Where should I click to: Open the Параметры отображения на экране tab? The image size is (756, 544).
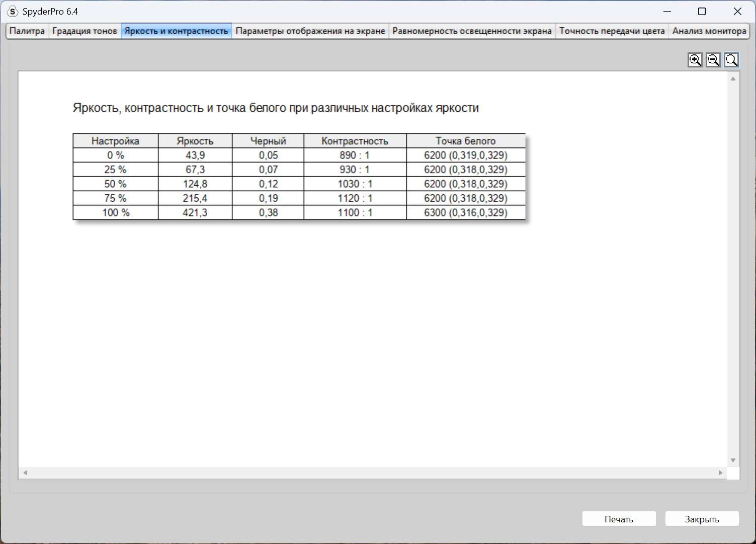pyautogui.click(x=310, y=31)
